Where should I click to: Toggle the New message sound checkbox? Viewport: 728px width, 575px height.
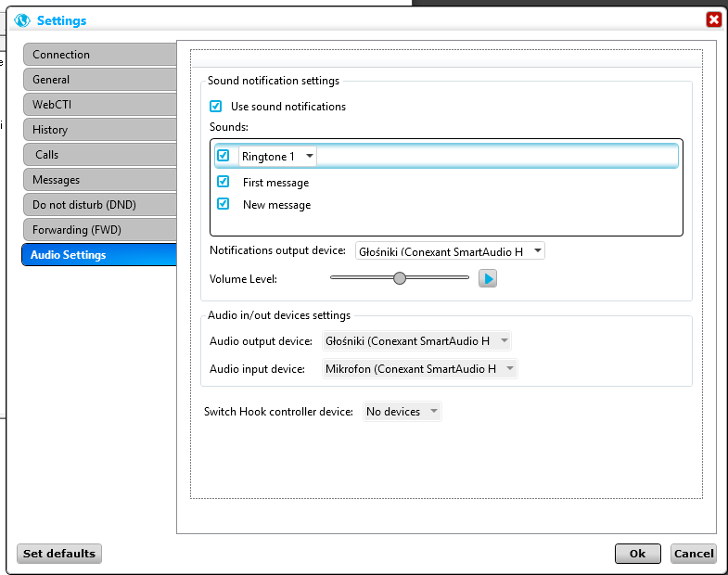tap(224, 204)
